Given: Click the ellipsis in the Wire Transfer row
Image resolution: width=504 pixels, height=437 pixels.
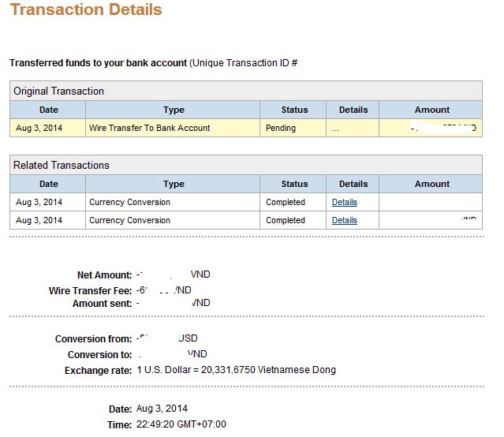Looking at the screenshot, I should click(x=336, y=128).
